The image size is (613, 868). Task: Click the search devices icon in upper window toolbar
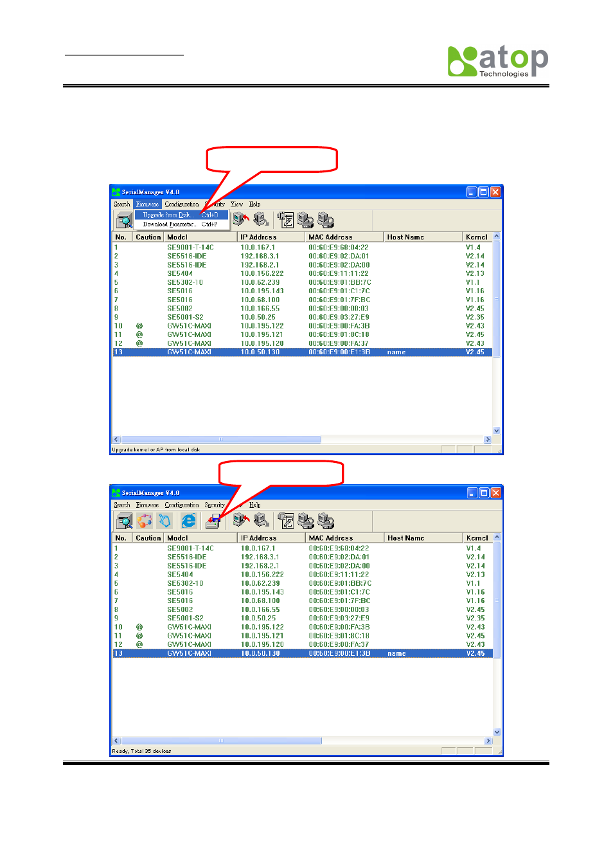point(124,221)
